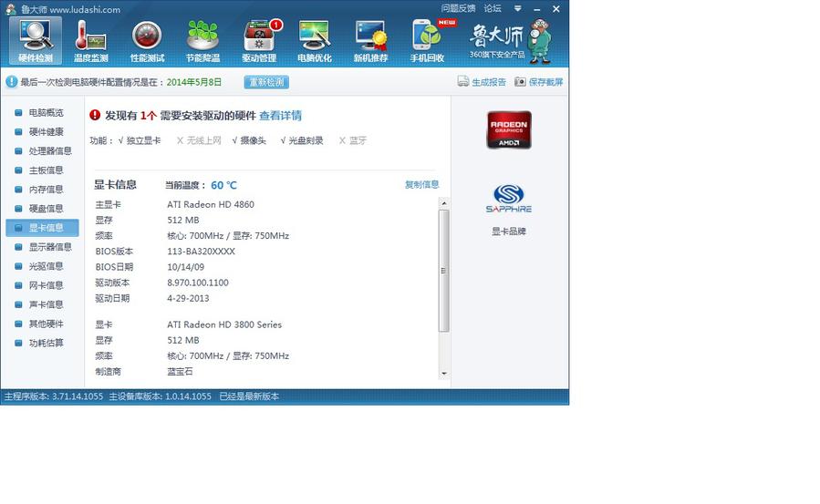
Task: Click the 2014年5月8日 detection date
Action: point(194,82)
